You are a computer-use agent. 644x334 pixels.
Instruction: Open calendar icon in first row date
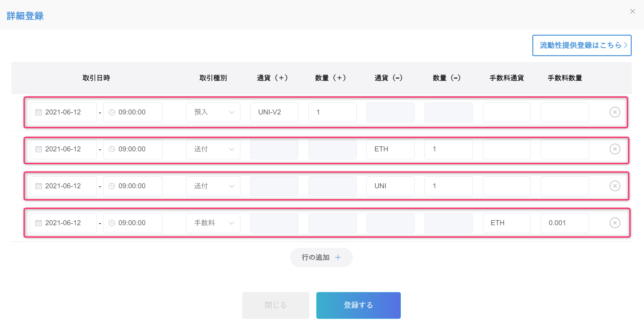[x=38, y=112]
